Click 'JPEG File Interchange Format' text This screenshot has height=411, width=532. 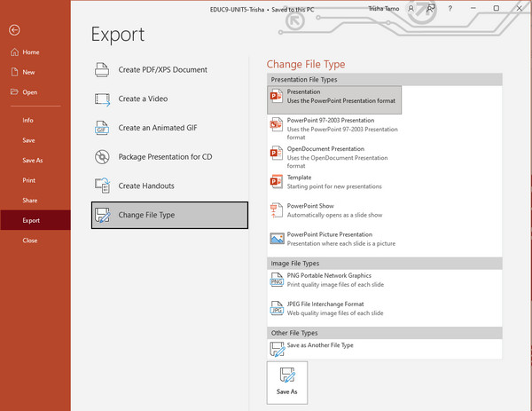pos(325,304)
